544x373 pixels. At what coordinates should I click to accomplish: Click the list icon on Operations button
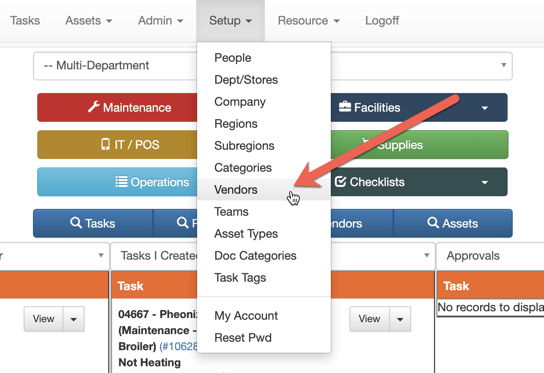click(121, 181)
